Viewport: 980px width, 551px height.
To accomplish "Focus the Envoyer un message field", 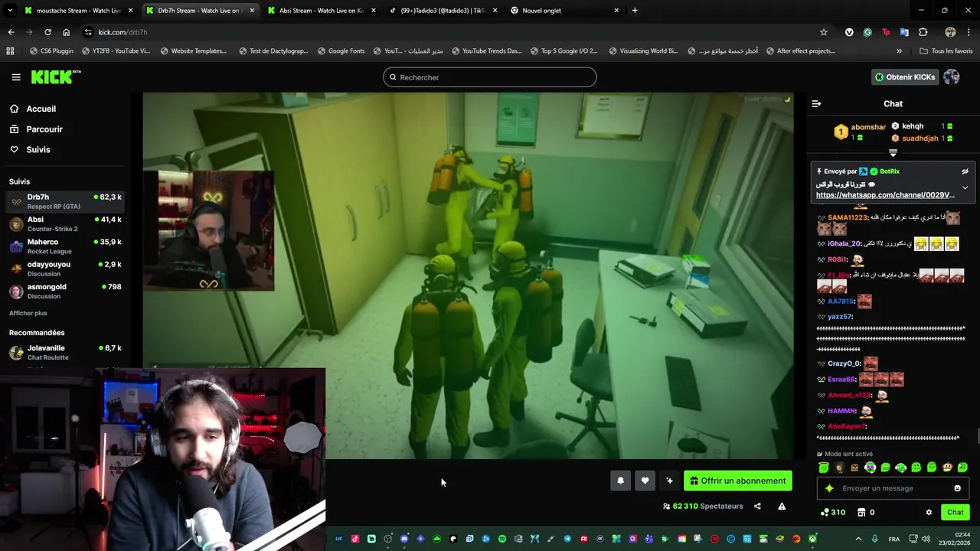I will click(893, 488).
